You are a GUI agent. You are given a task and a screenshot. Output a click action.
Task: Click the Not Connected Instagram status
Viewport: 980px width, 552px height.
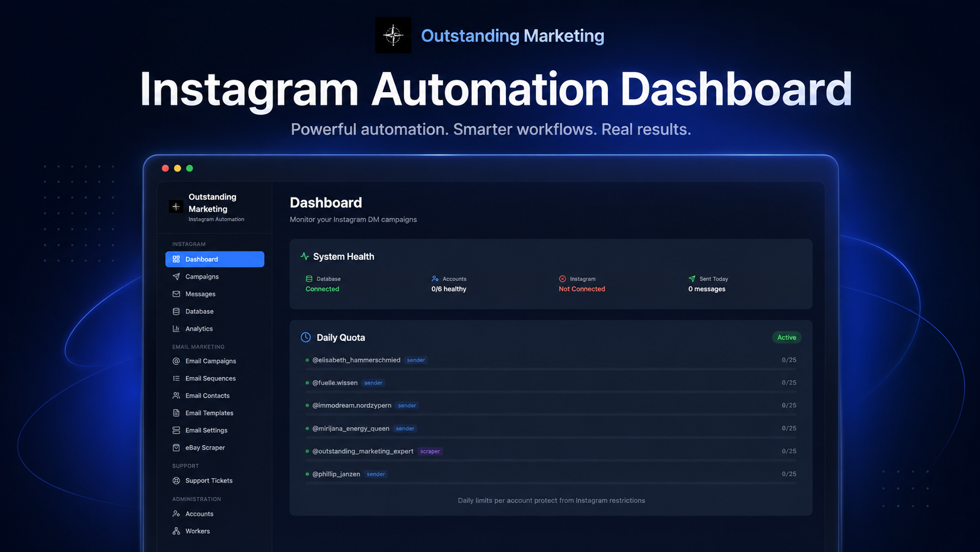click(582, 289)
